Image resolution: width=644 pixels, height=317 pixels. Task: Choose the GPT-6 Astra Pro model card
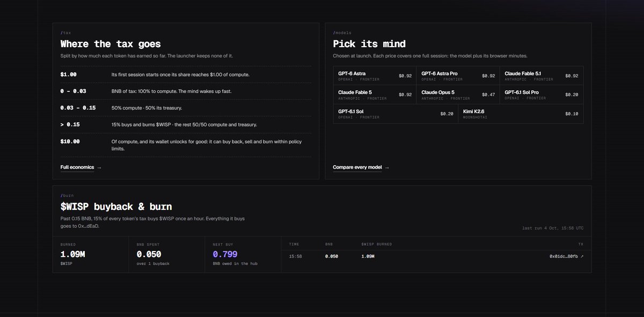[458, 76]
